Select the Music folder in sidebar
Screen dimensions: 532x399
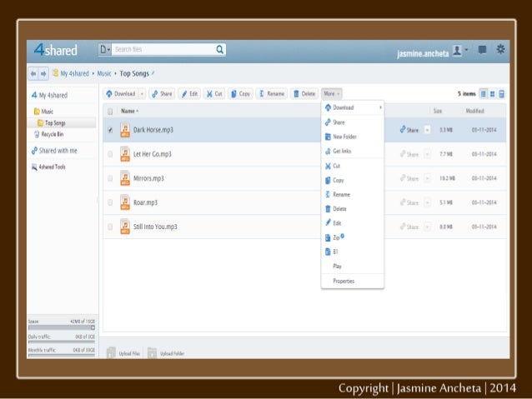click(43, 111)
